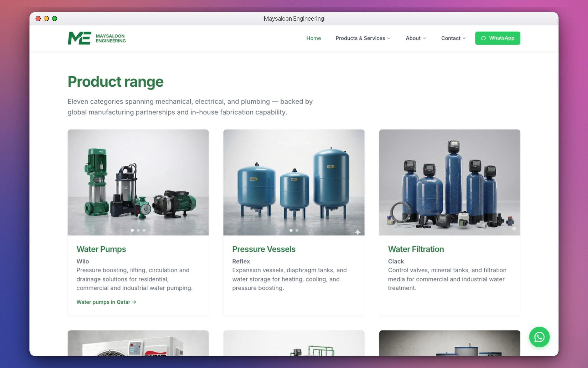
Task: Click the Water Pumps card title
Action: 101,249
